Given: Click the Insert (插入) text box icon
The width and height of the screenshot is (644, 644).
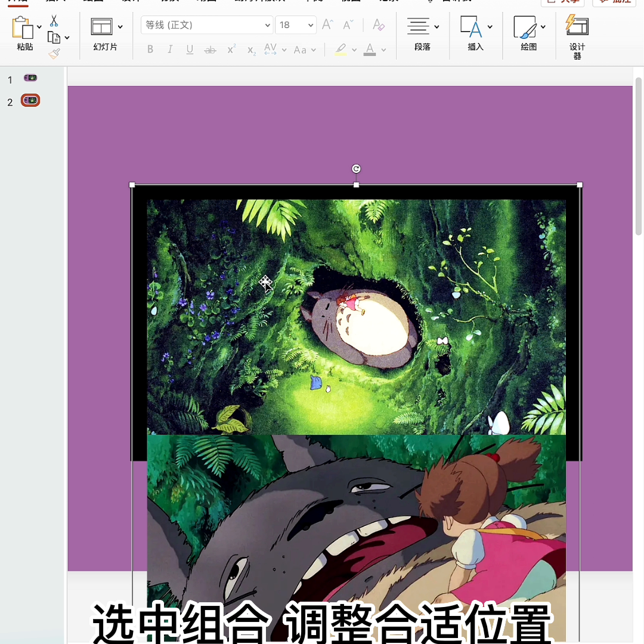Looking at the screenshot, I should (x=471, y=27).
